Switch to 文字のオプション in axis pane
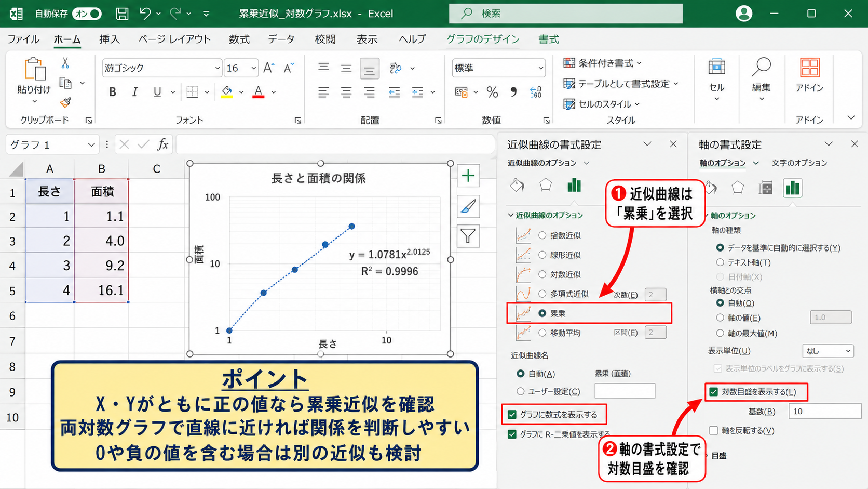Screen dimensions: 868x489 pyautogui.click(x=799, y=163)
